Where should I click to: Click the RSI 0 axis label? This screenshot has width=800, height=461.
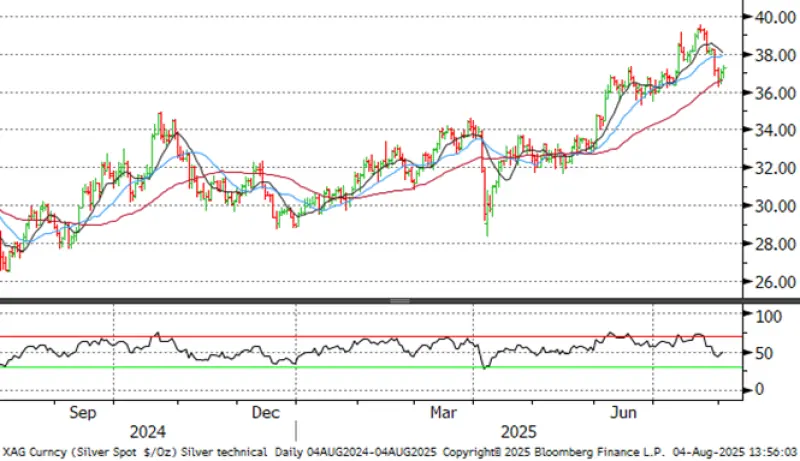coord(759,390)
